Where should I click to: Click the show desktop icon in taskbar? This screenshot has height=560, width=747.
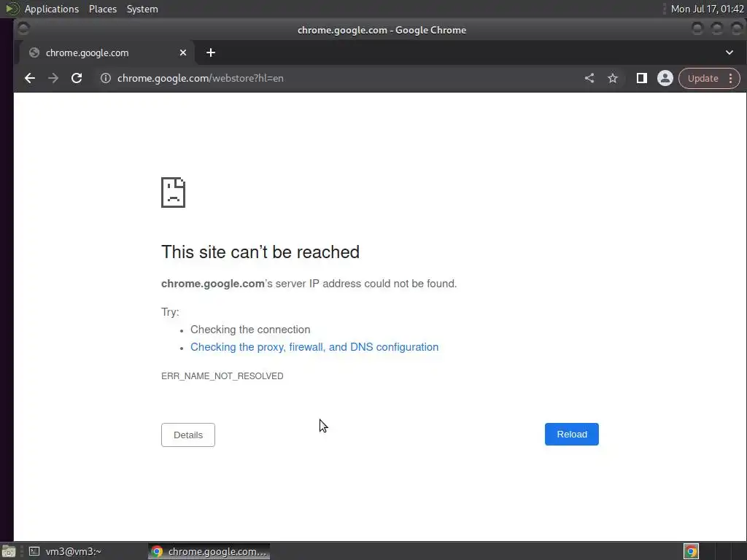pyautogui.click(x=9, y=551)
